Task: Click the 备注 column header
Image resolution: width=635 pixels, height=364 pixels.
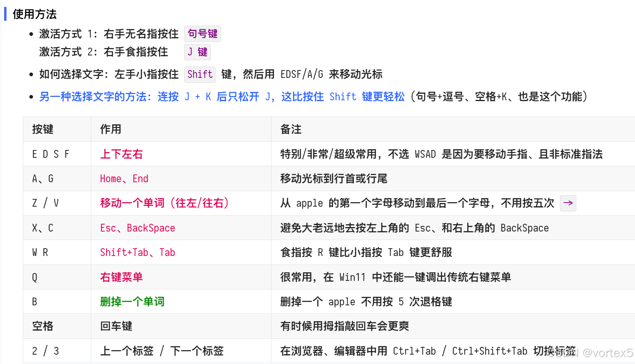Action: tap(453, 129)
